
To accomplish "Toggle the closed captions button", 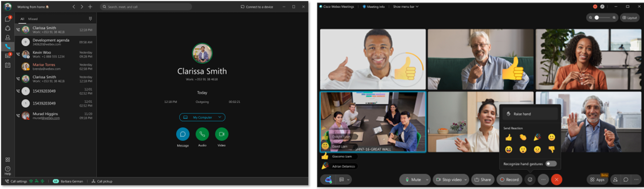I will [x=341, y=179].
